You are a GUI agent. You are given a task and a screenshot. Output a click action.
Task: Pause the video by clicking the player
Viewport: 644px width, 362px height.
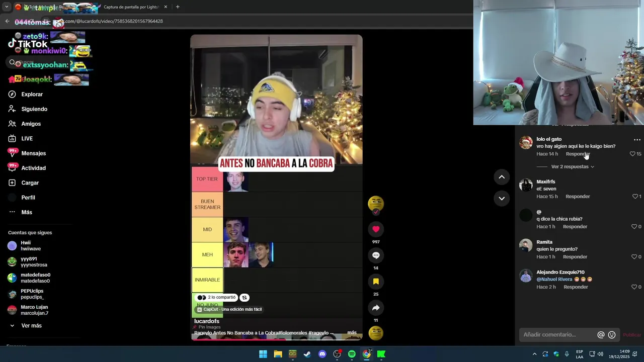276,187
